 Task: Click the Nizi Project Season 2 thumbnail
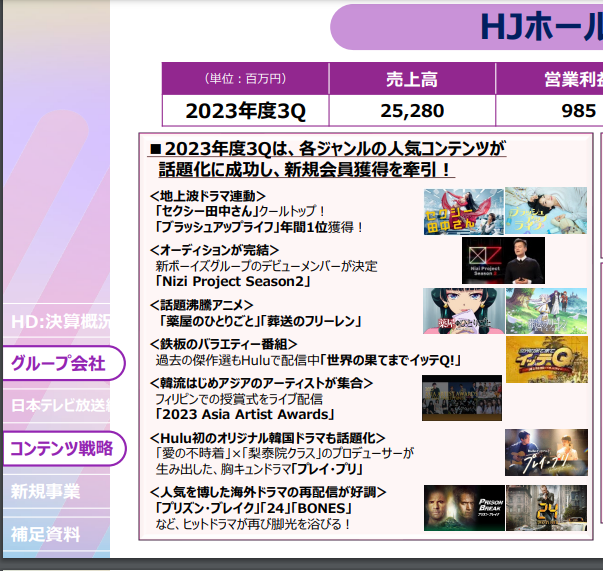tap(503, 260)
